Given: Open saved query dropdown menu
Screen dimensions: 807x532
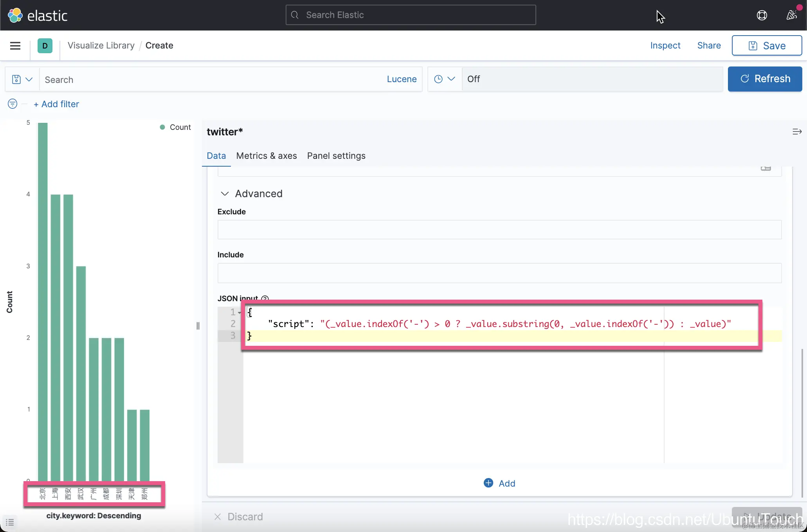Looking at the screenshot, I should pyautogui.click(x=22, y=79).
